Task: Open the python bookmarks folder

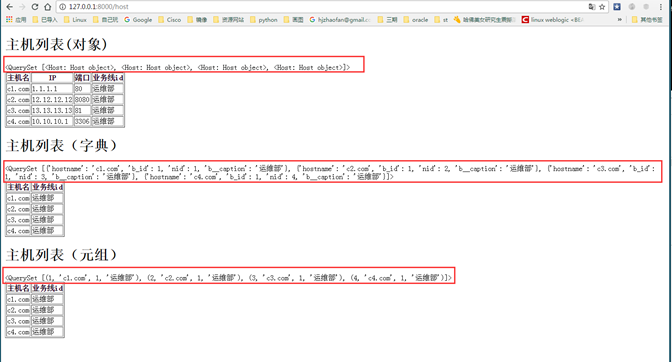Action: (x=264, y=20)
